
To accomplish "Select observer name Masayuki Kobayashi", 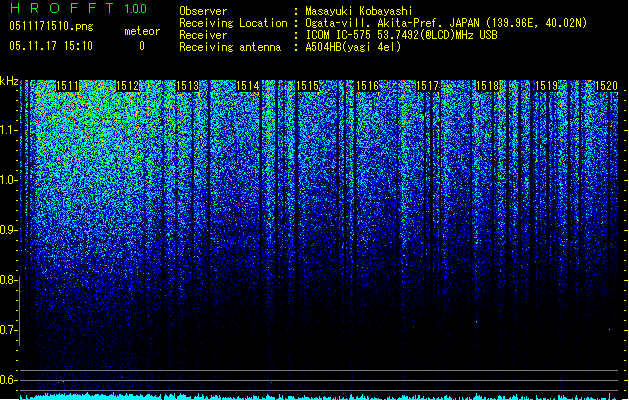I will pyautogui.click(x=359, y=11).
